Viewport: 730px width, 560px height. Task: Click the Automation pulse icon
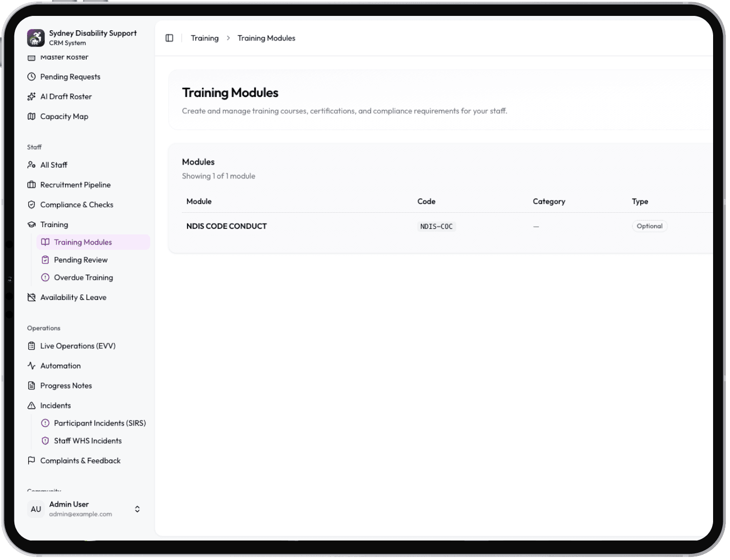(31, 366)
